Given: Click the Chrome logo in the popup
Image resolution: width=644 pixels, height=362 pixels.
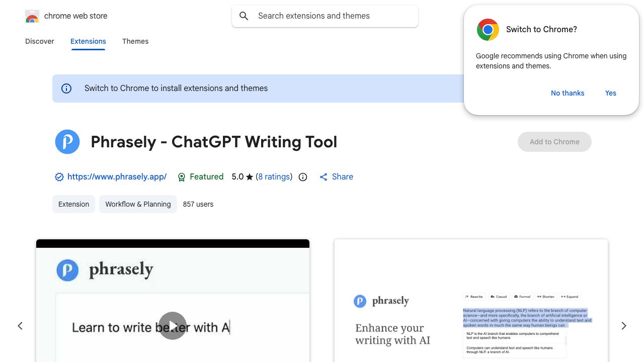Looking at the screenshot, I should 488,30.
